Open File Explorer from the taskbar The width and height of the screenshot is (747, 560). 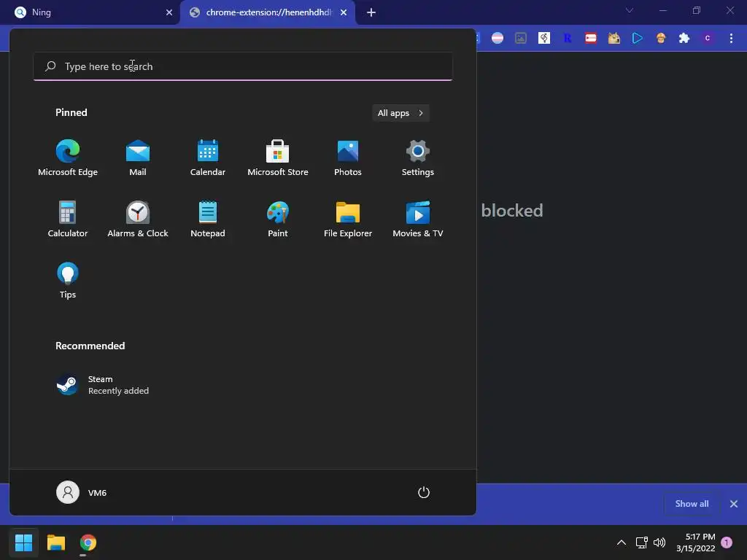tap(55, 542)
